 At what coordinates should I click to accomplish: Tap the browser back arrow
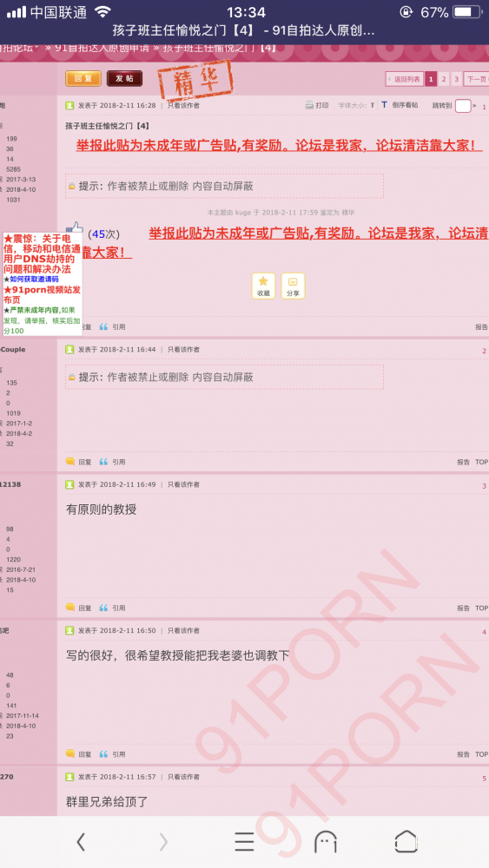pos(81,841)
